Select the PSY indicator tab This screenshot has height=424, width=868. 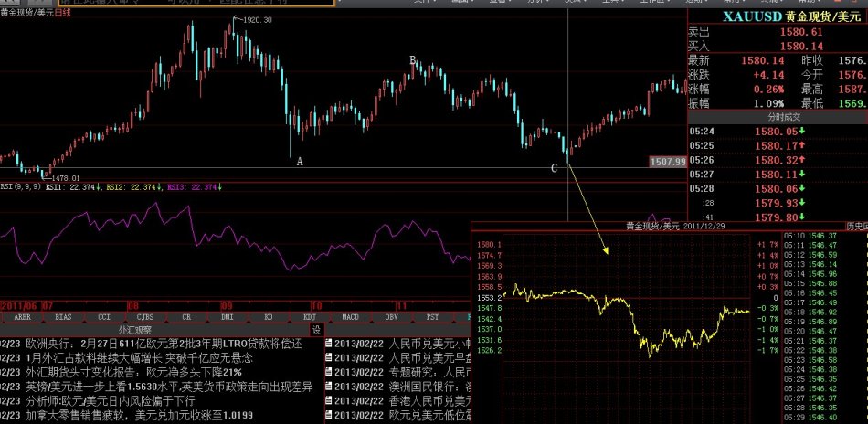(432, 317)
